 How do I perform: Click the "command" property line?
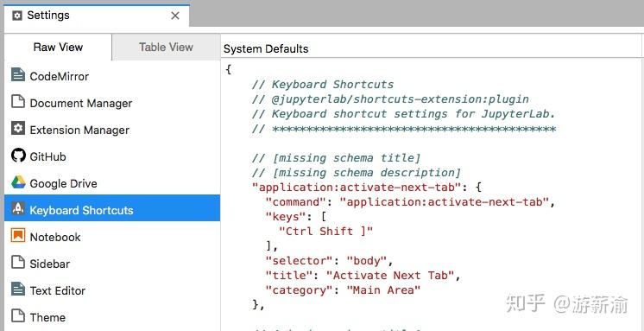point(410,202)
